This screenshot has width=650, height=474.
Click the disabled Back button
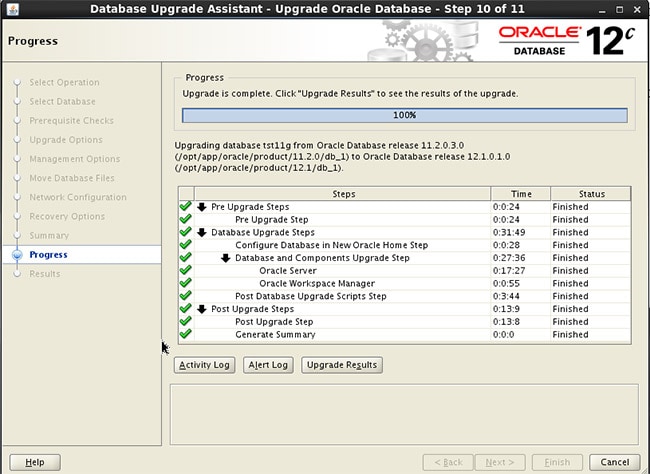448,462
